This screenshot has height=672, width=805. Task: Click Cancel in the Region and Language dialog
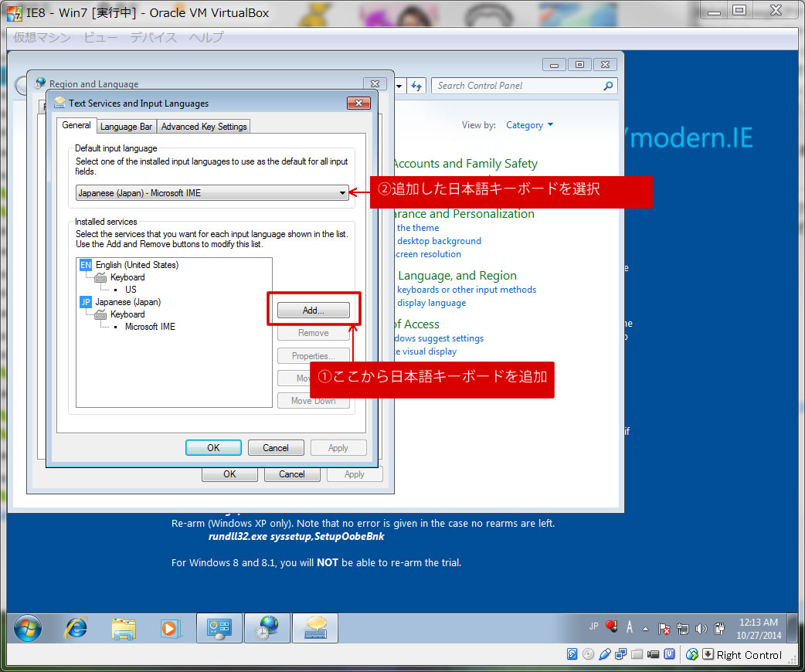coord(292,474)
